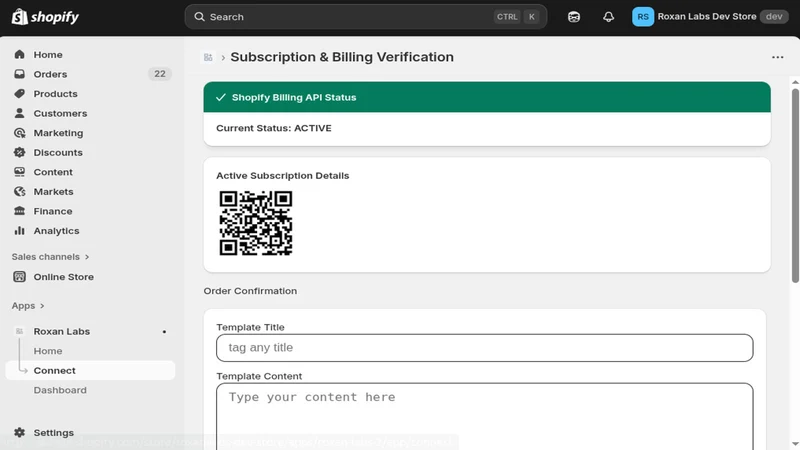Open Roxan Labs Dev Store account menu

(710, 17)
